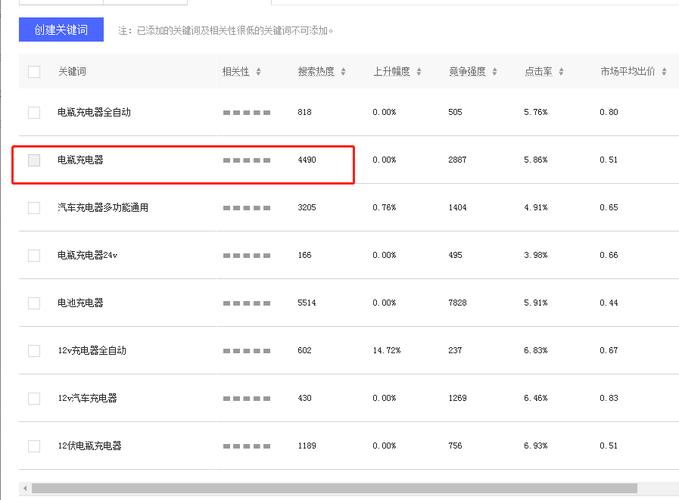Check the 电瓶充电器24v row checkbox
The width and height of the screenshot is (679, 500).
point(34,255)
